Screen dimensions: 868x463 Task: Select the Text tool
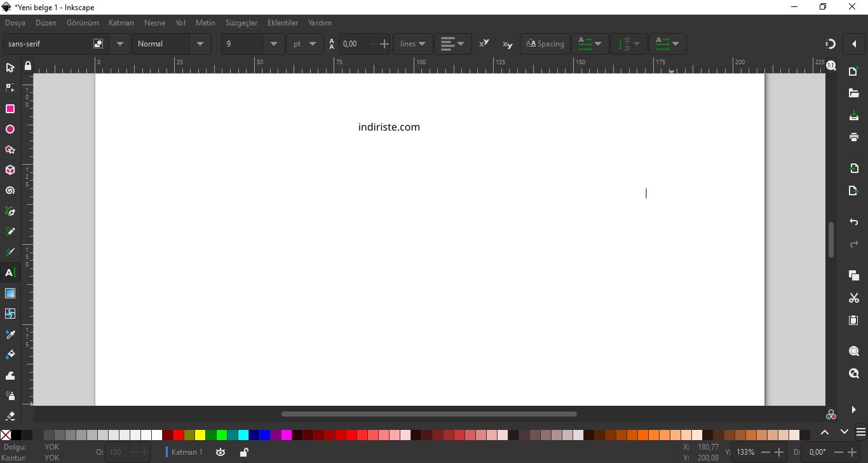click(10, 273)
